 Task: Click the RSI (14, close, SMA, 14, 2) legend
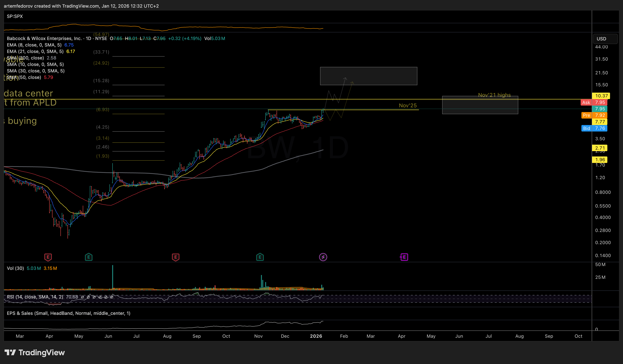pyautogui.click(x=35, y=297)
